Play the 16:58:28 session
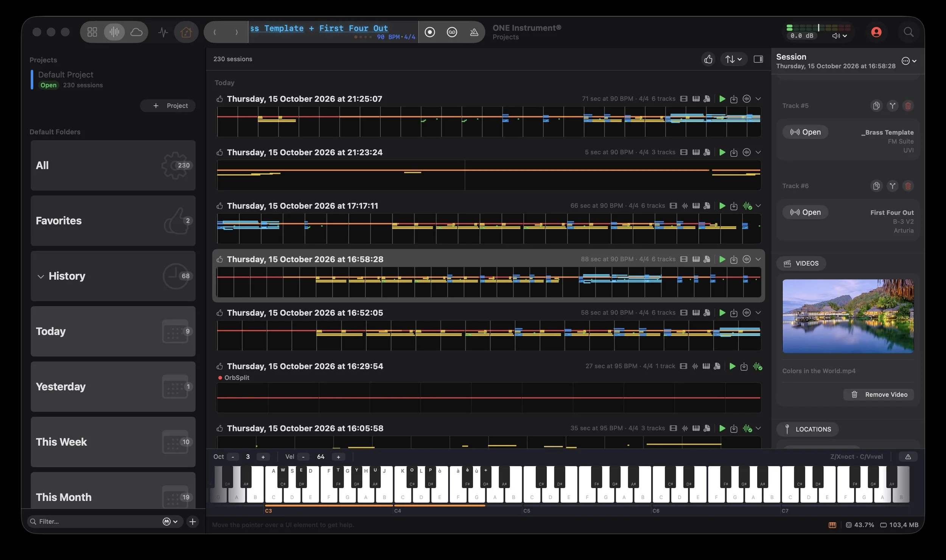Image resolution: width=946 pixels, height=560 pixels. pos(722,259)
